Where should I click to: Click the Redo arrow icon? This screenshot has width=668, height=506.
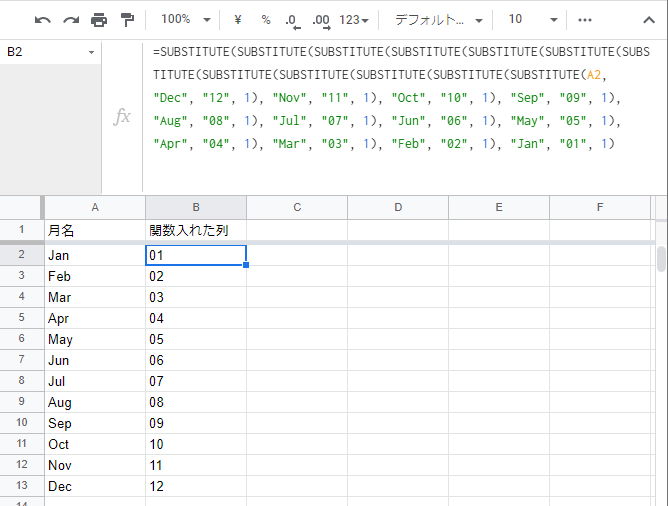click(71, 19)
